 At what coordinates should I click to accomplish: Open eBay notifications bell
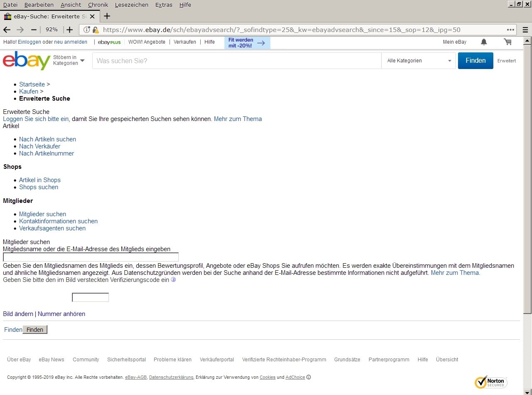point(484,42)
